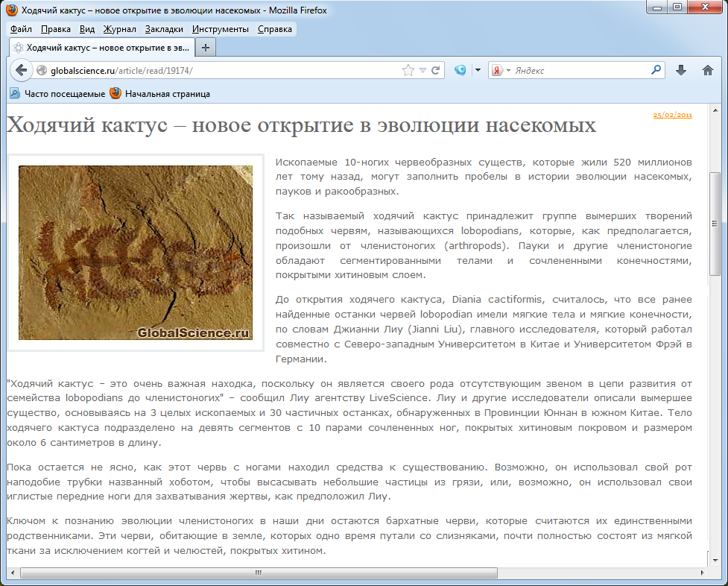This screenshot has width=728, height=586.
Task: Open the Файл menu
Action: [22, 29]
